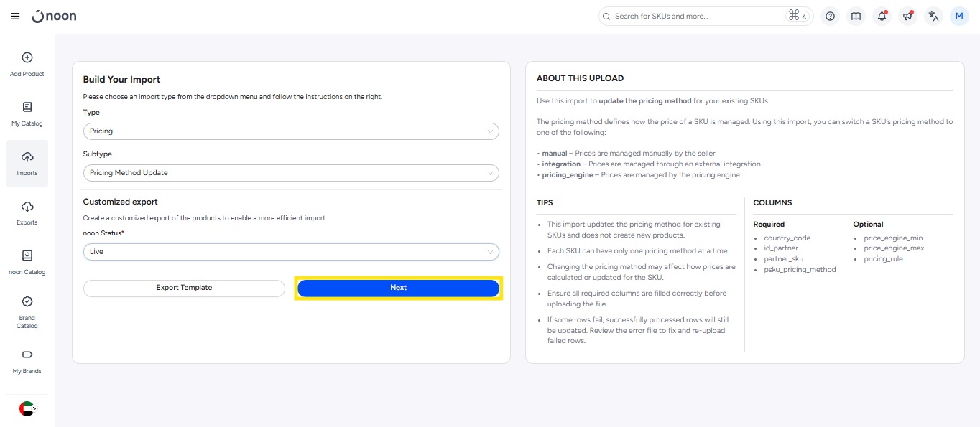Viewport: 980px width, 427px height.
Task: Open Exports in sidebar
Action: click(x=27, y=212)
